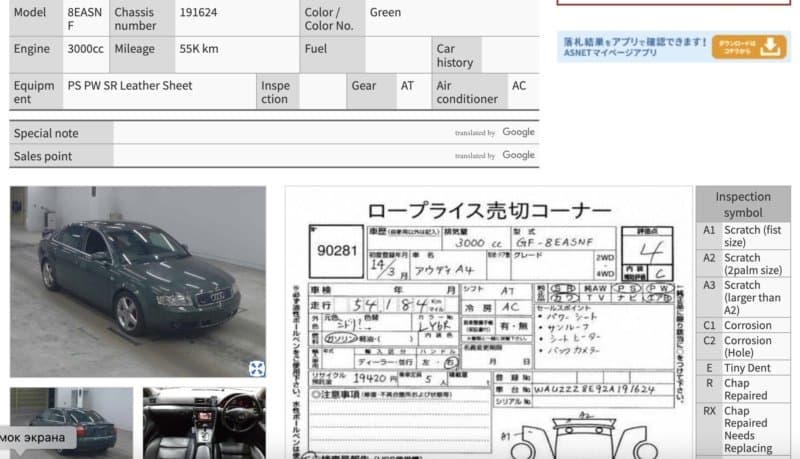Select the air conditioner value AC
The width and height of the screenshot is (800, 459).
pos(519,86)
